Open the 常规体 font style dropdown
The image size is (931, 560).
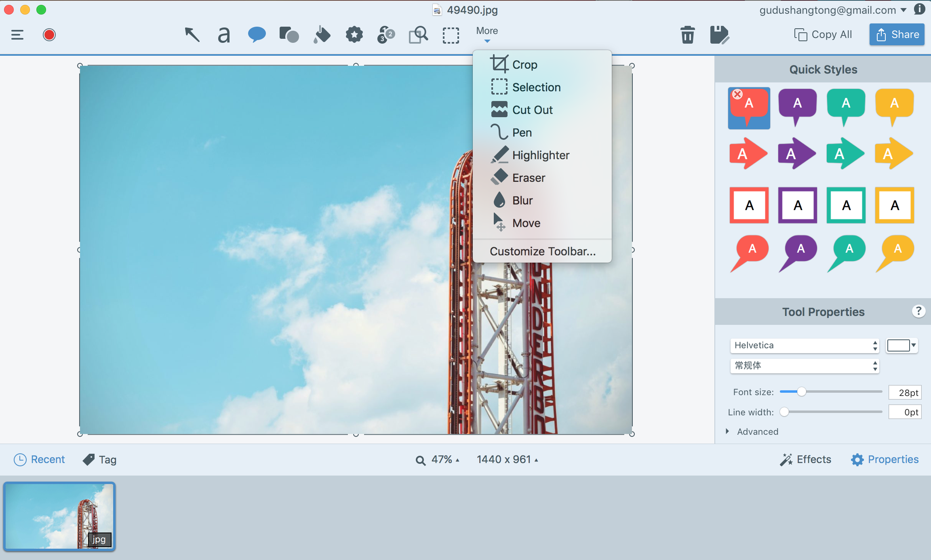point(805,366)
